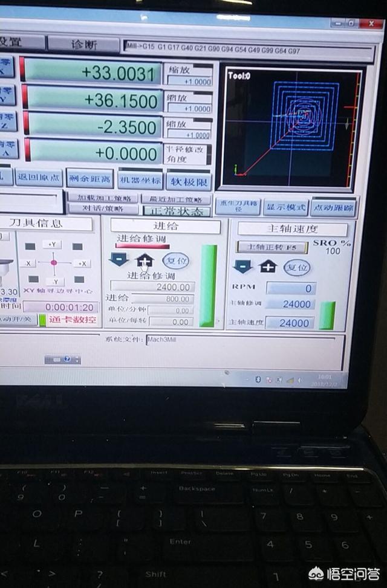The height and width of the screenshot is (588, 387).
Task: Click the green feed rate override bar
Action: 208,286
